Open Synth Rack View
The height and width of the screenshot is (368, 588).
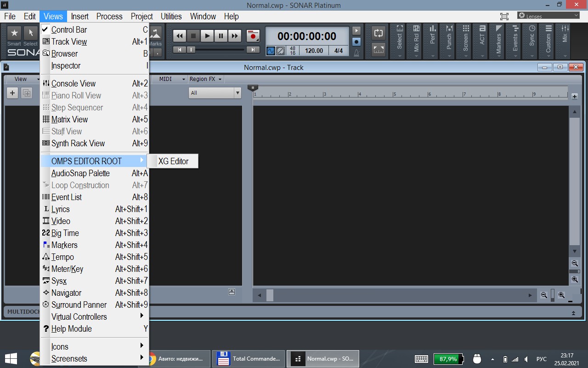coord(95,143)
